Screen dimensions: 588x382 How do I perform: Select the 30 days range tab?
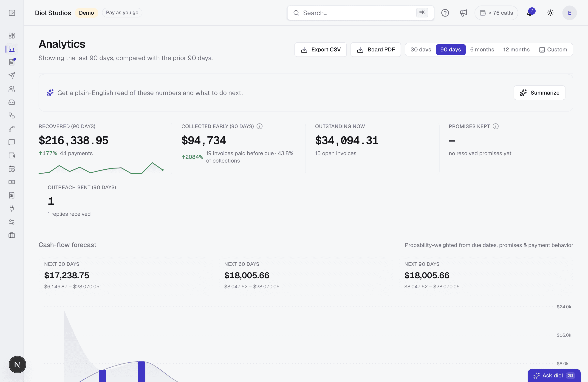click(x=421, y=50)
